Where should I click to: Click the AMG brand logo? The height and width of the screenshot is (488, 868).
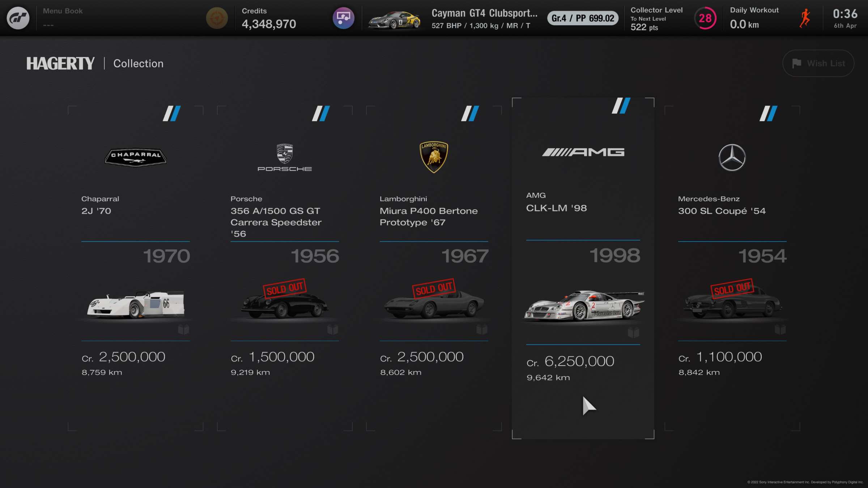tap(583, 152)
